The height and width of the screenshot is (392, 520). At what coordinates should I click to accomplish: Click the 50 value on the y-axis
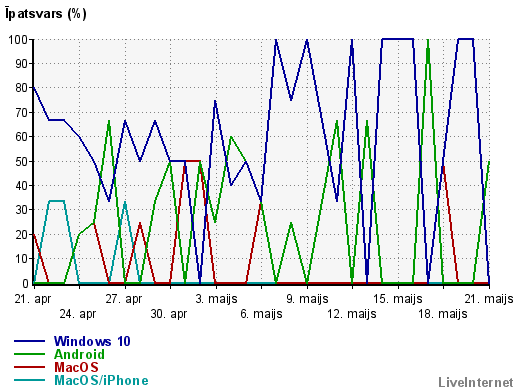click(22, 161)
